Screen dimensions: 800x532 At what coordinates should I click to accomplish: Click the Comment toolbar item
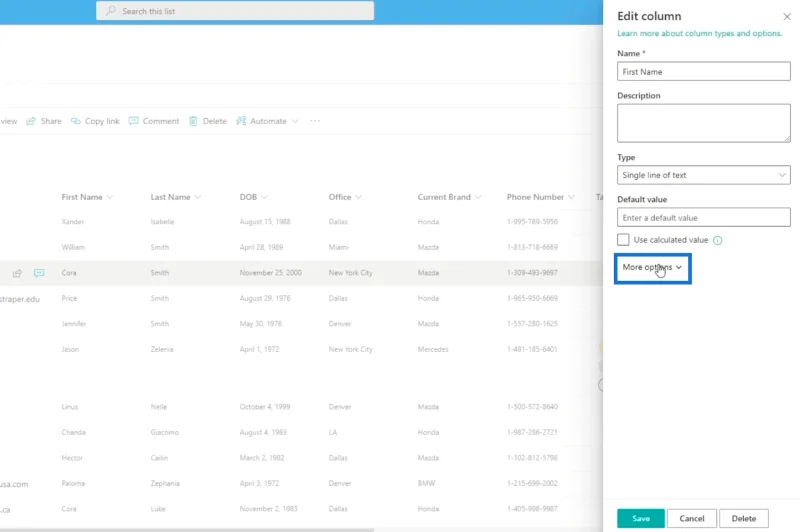pyautogui.click(x=154, y=121)
